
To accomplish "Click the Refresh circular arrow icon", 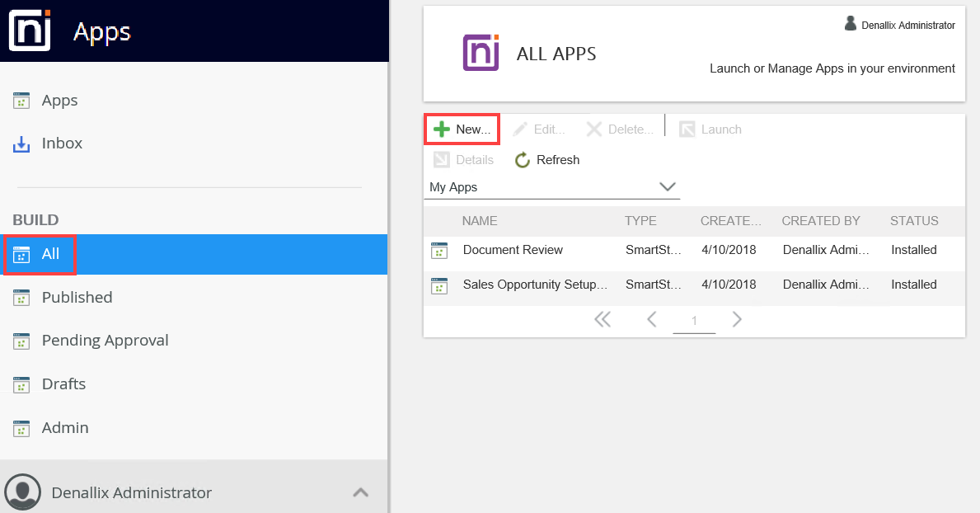I will coord(523,160).
